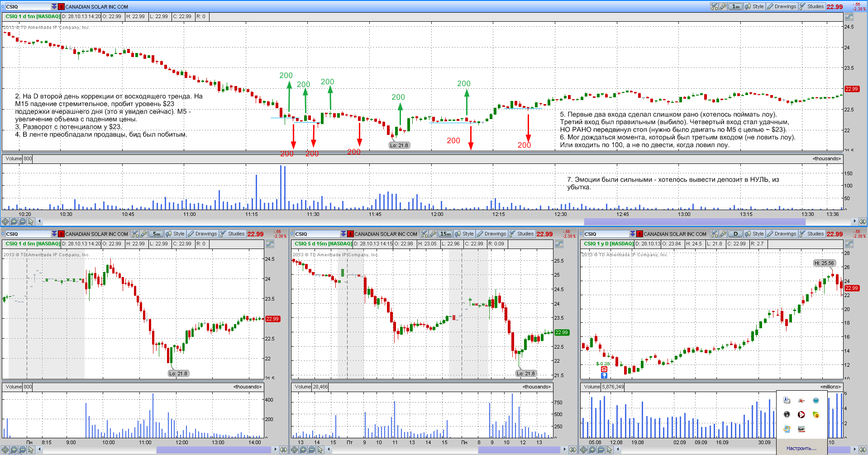Click quick study flask icon in 5m chart
The width and height of the screenshot is (868, 455).
click(135, 234)
